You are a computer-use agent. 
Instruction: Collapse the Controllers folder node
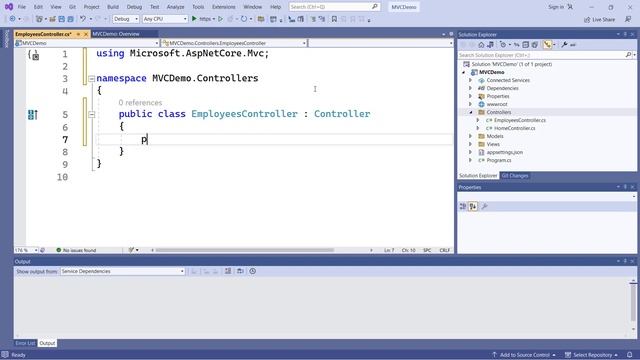pos(470,112)
